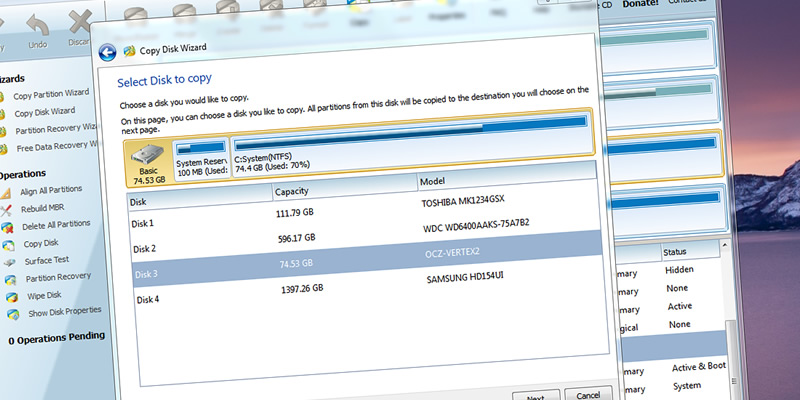Sort by the Capacity column header
The height and width of the screenshot is (400, 800).
[345, 187]
